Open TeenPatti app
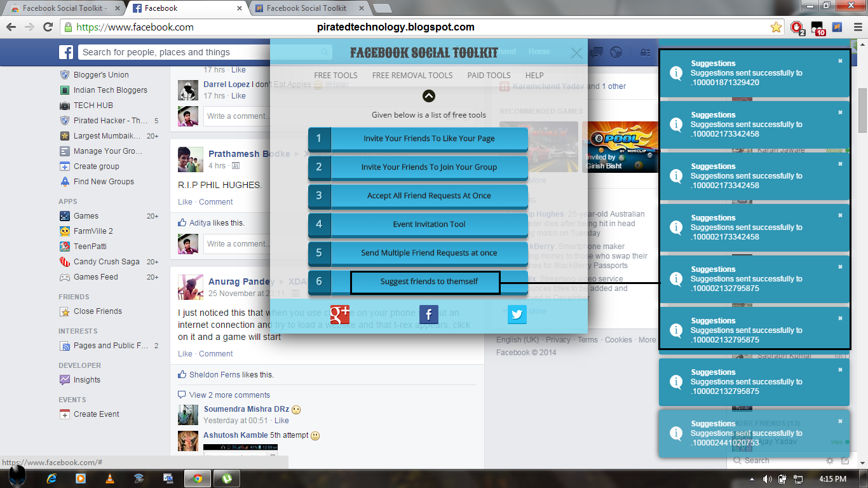Image resolution: width=868 pixels, height=488 pixels. [90, 247]
